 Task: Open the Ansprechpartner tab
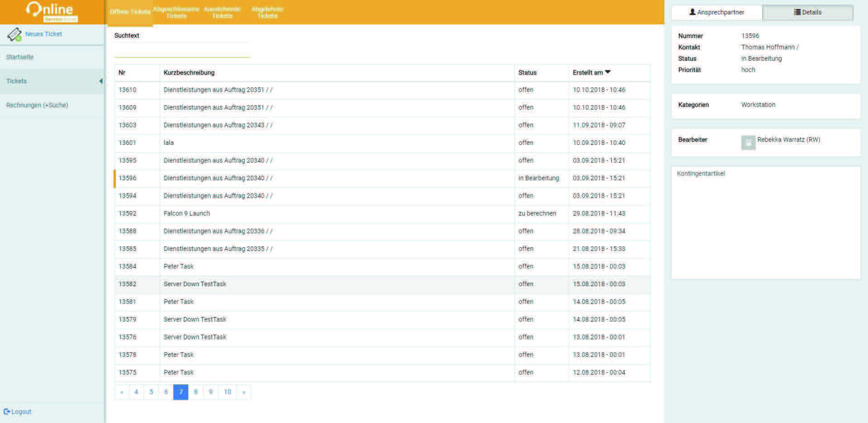click(716, 12)
